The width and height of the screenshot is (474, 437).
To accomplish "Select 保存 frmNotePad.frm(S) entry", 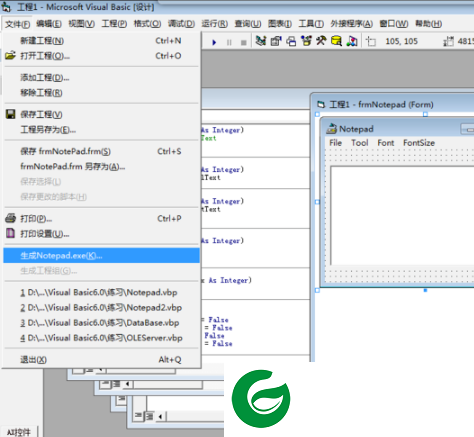I will pyautogui.click(x=101, y=151).
